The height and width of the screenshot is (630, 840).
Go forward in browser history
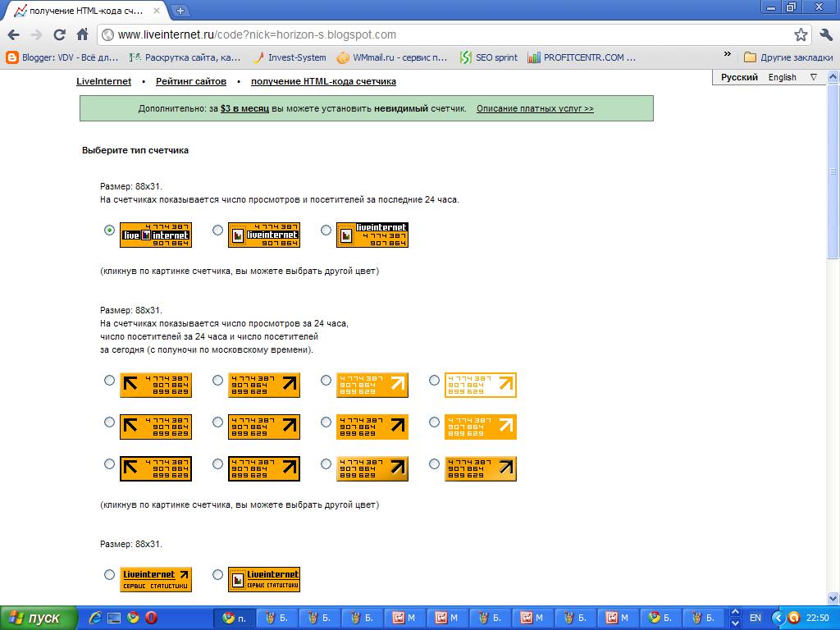(x=36, y=35)
